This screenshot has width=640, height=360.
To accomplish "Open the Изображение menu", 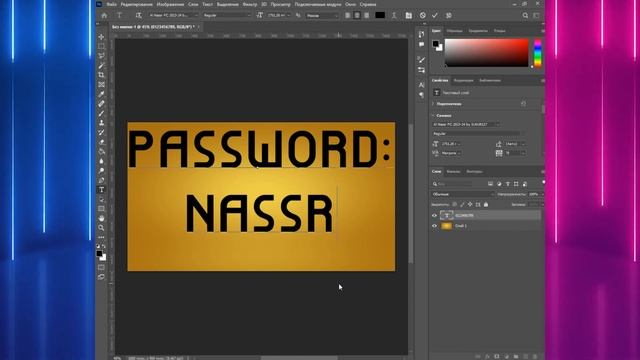I will point(170,4).
